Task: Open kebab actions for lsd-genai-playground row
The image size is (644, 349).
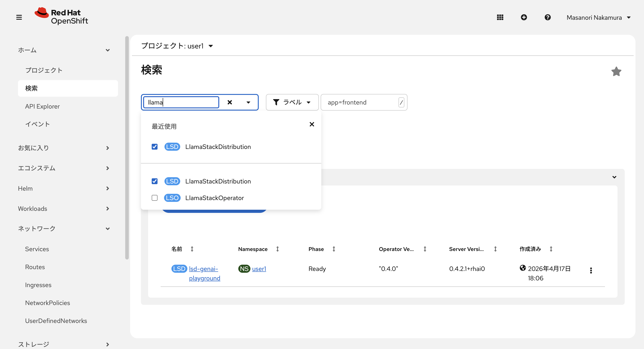Action: [591, 270]
